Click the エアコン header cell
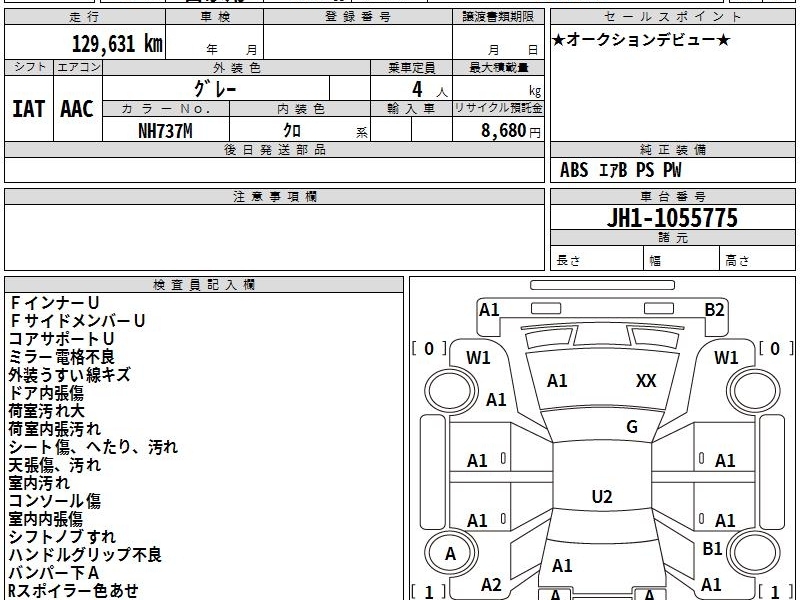The height and width of the screenshot is (600, 800). click(x=78, y=67)
